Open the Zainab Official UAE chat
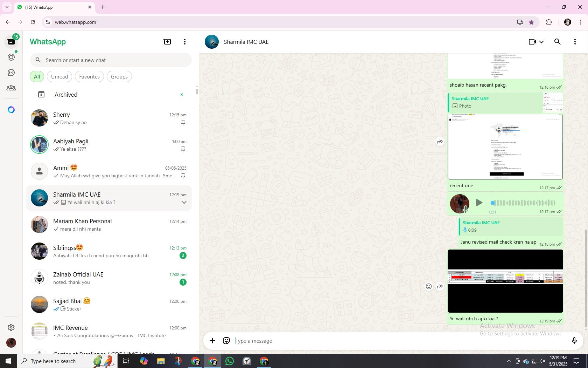The height and width of the screenshot is (368, 588). 109,278
